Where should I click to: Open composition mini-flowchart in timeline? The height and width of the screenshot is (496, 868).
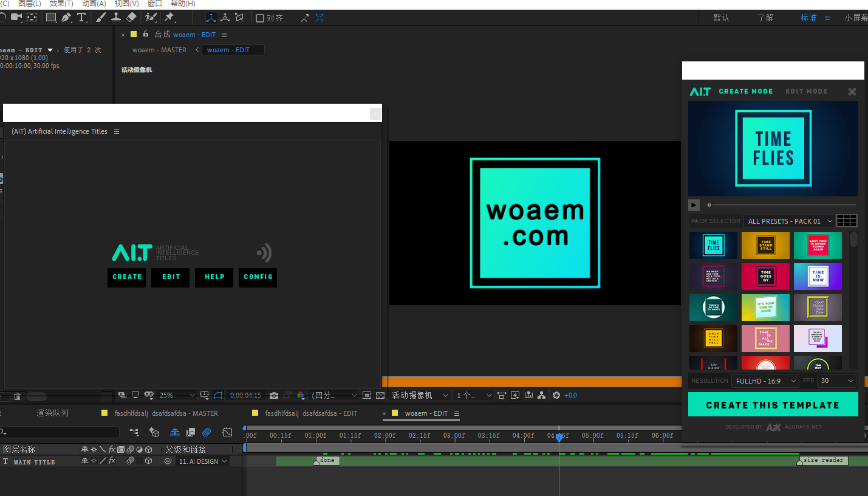tap(134, 432)
